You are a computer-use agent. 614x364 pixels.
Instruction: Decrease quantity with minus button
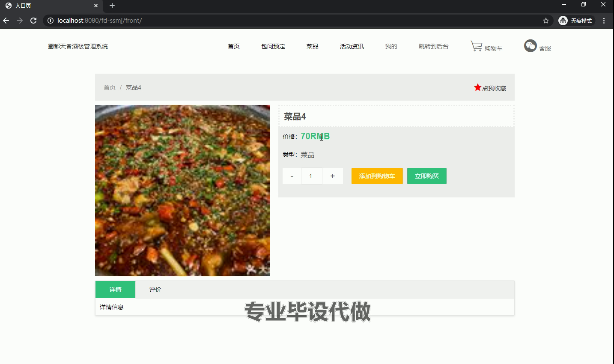pyautogui.click(x=292, y=176)
